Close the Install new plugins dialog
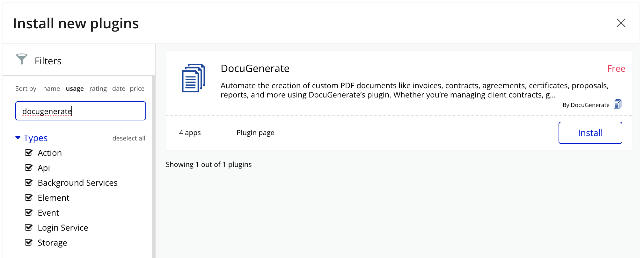644x258 pixels. [x=621, y=23]
